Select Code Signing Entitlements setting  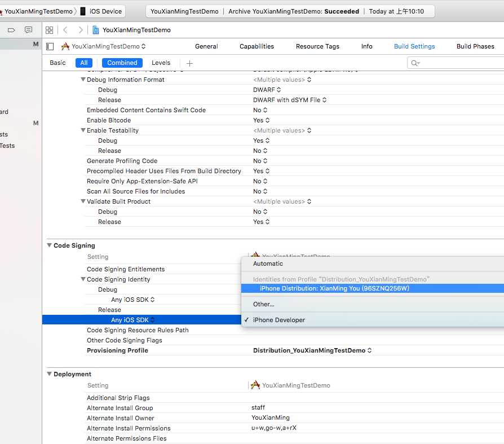[x=126, y=269]
